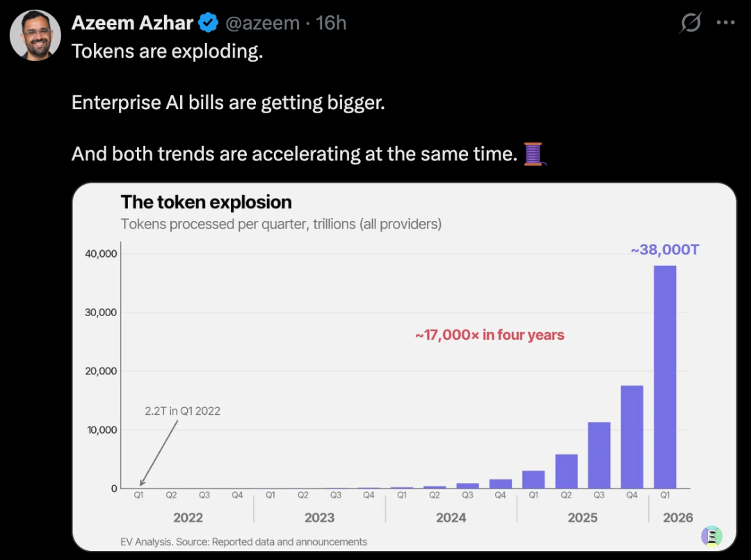Click the Grok slashed-circle icon
Screen dimensions: 751x560
click(691, 22)
